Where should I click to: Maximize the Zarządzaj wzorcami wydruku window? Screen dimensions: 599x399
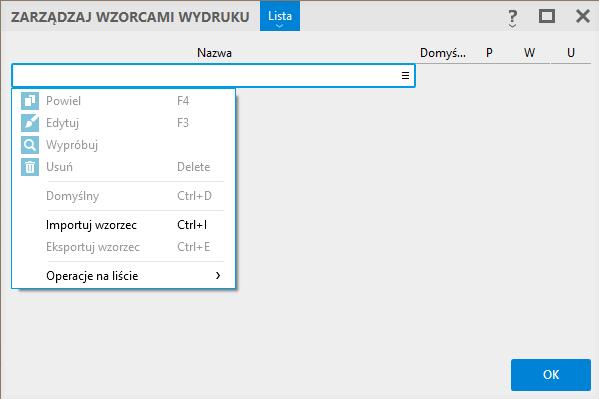click(x=547, y=16)
